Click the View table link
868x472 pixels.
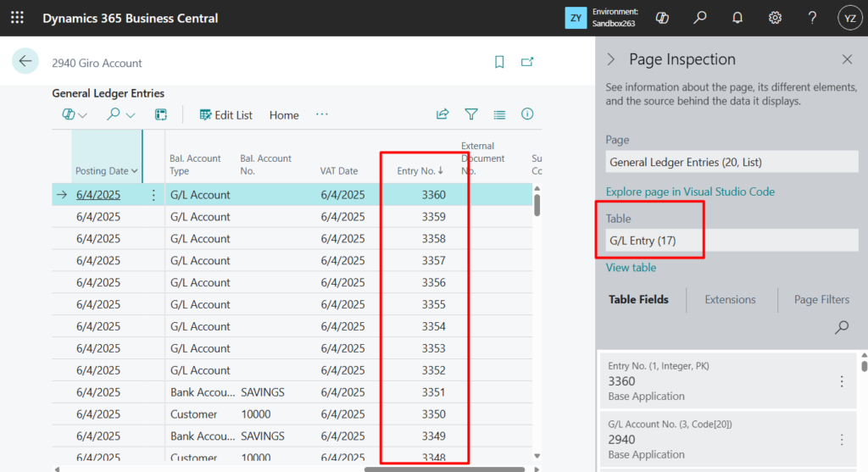(631, 268)
